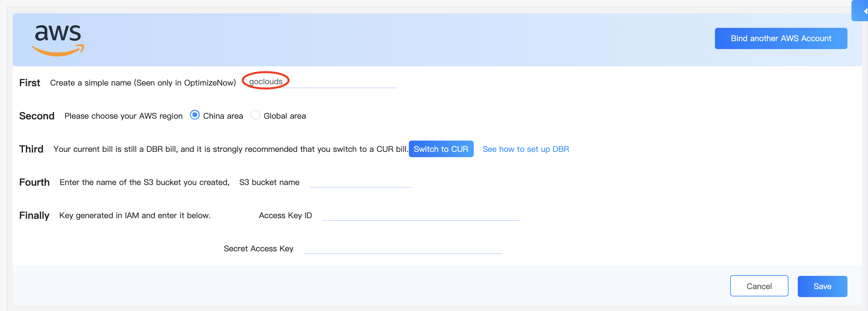This screenshot has height=311, width=868.
Task: Open See how to set up DBR link
Action: (525, 149)
